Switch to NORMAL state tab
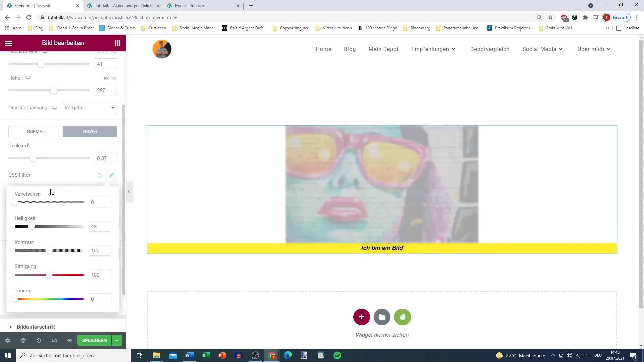 (36, 132)
